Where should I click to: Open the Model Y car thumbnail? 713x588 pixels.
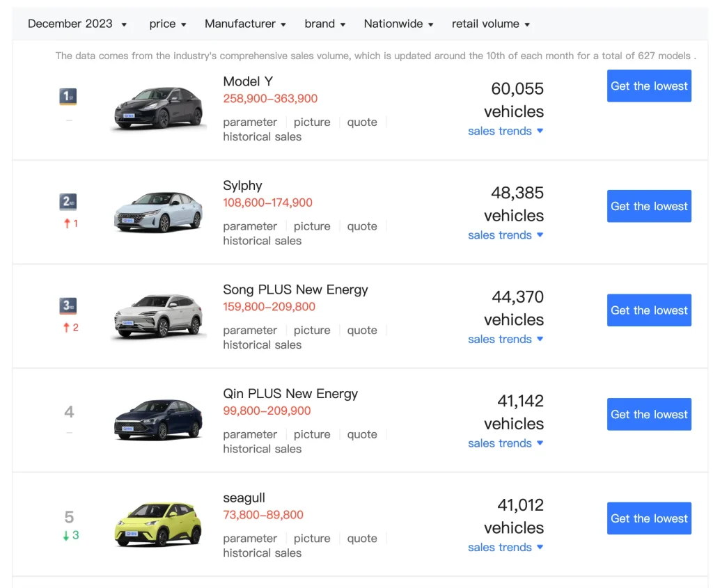[159, 108]
